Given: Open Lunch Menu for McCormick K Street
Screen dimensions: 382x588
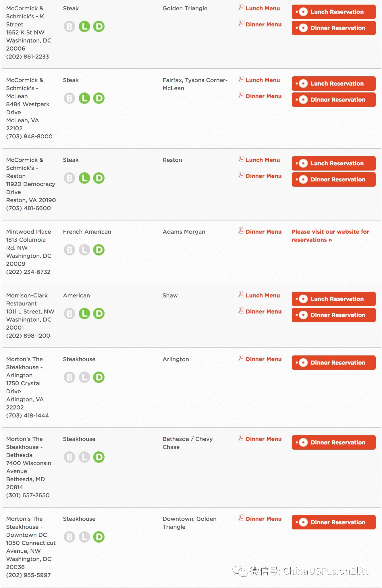Looking at the screenshot, I should (x=263, y=8).
